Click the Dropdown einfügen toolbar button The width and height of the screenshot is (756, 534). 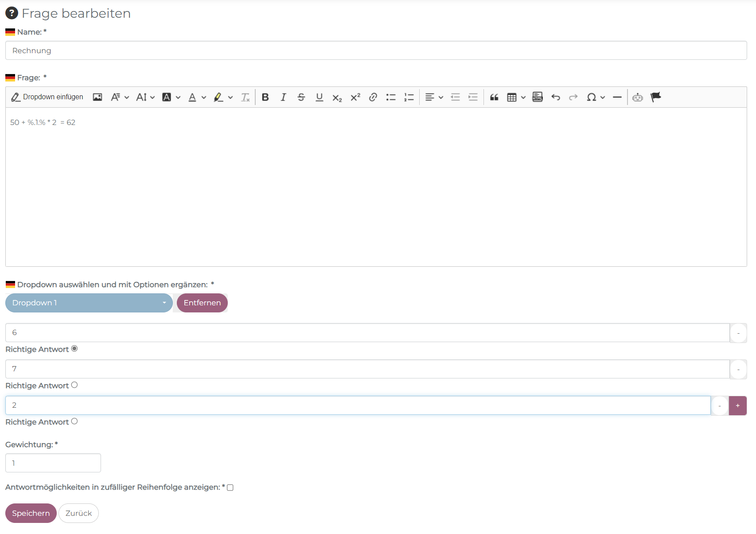[x=47, y=97]
